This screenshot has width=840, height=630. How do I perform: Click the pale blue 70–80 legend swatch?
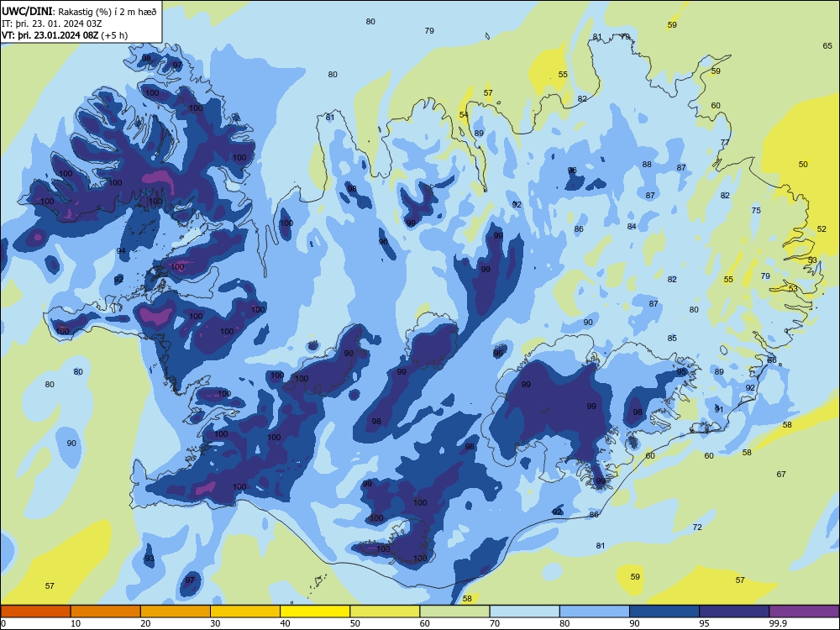[x=524, y=612]
